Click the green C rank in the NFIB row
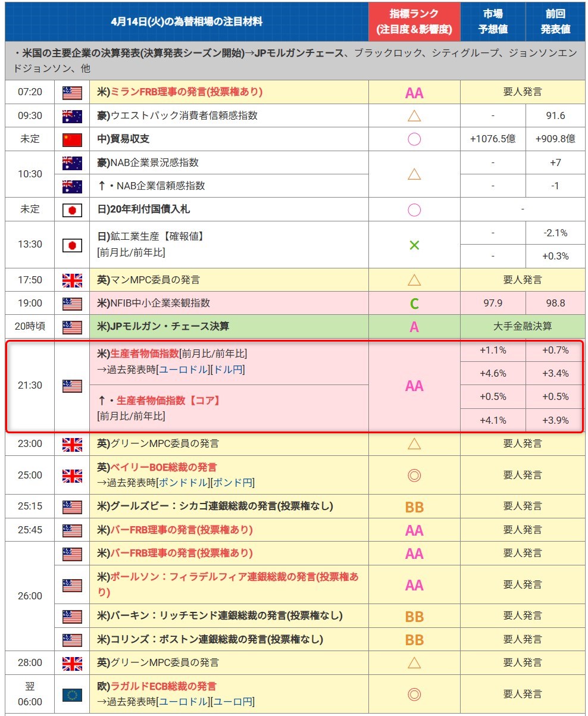This screenshot has width=588, height=716. pos(414,304)
